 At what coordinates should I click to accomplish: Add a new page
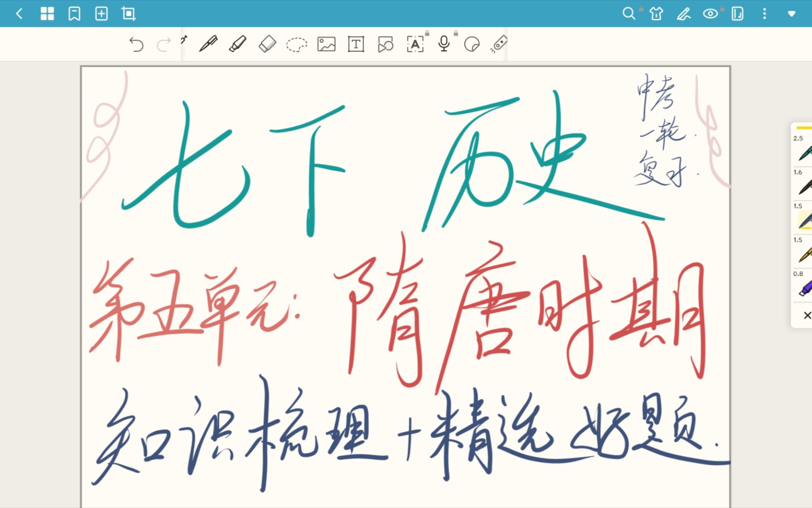click(101, 14)
